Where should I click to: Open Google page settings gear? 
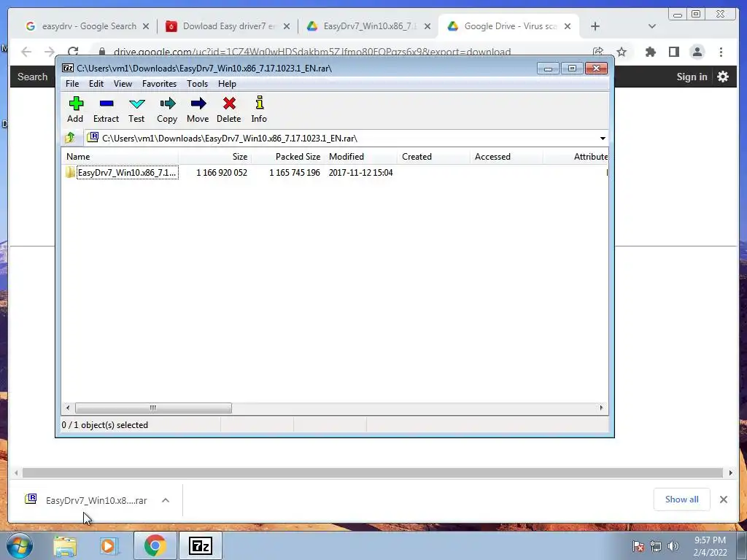723,77
